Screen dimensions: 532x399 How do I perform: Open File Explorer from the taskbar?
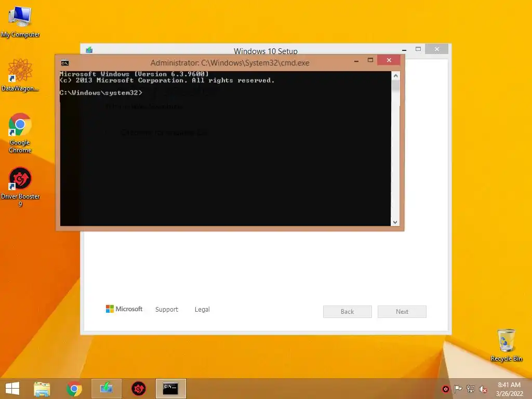(42, 389)
